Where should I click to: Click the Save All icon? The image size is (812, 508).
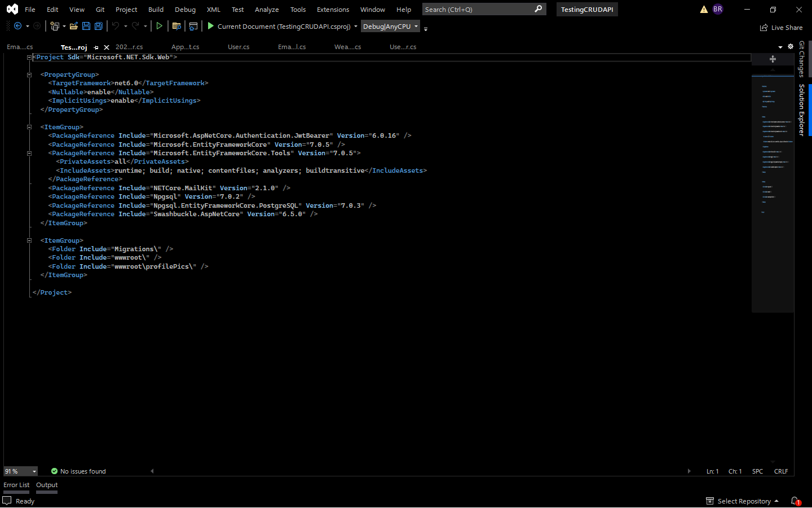click(99, 26)
